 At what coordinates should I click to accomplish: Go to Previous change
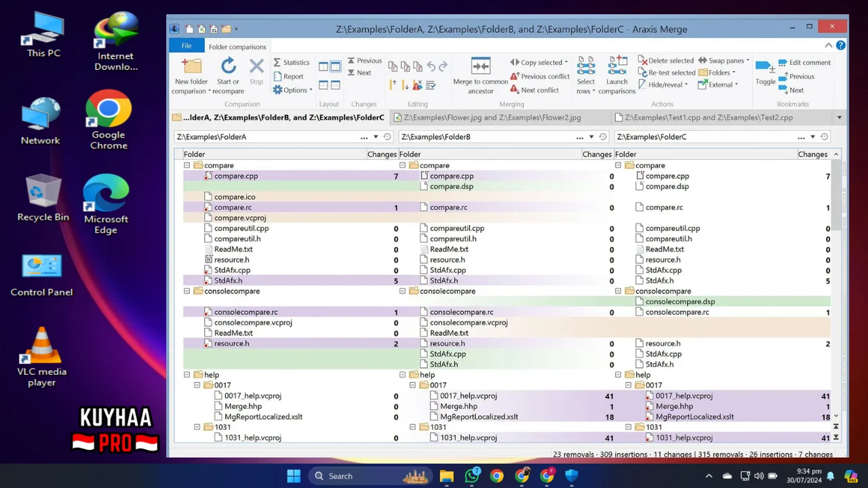365,61
